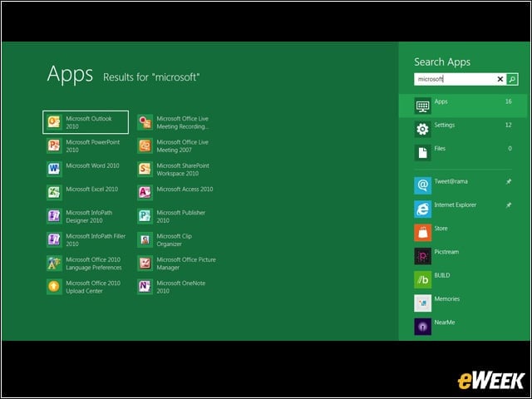Open Office Picture Manager icon
The height and width of the screenshot is (399, 532).
145,263
